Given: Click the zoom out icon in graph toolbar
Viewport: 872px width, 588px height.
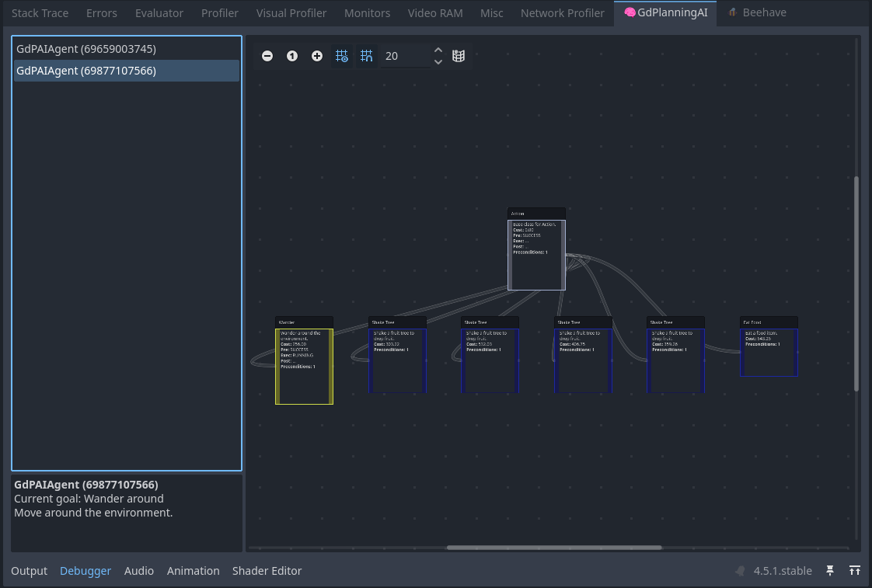Looking at the screenshot, I should pos(267,56).
